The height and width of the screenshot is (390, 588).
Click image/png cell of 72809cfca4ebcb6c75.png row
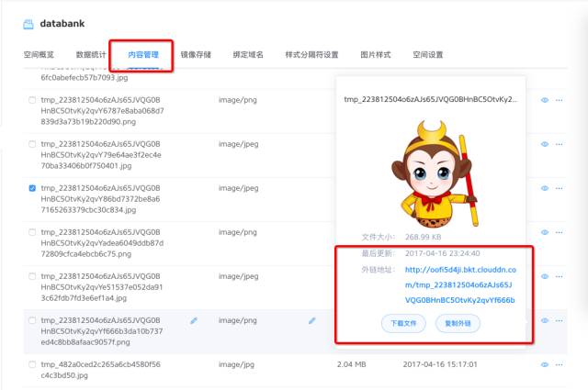[x=238, y=232]
